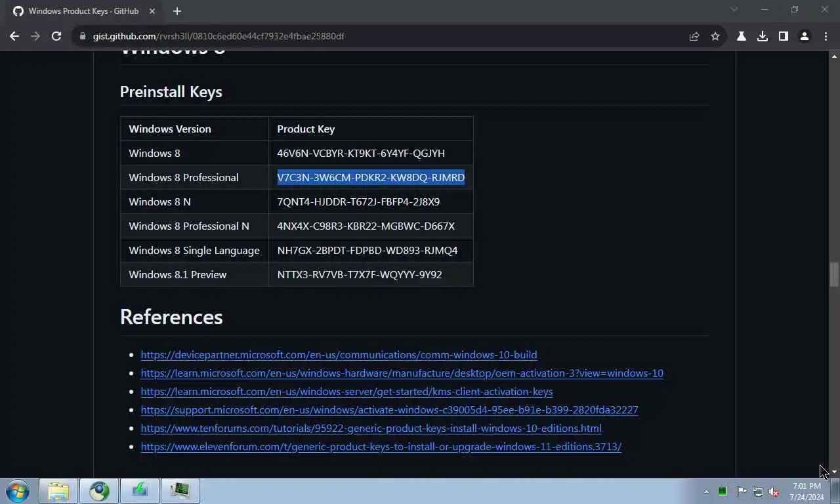Screen dimensions: 840x504
Task: Show hidden system tray icons
Action: pos(706,492)
